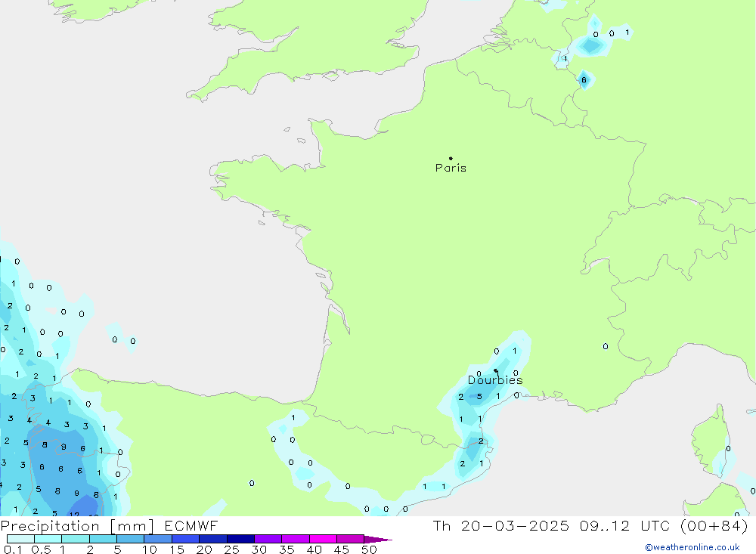Click the Paris city marker dot

click(451, 158)
